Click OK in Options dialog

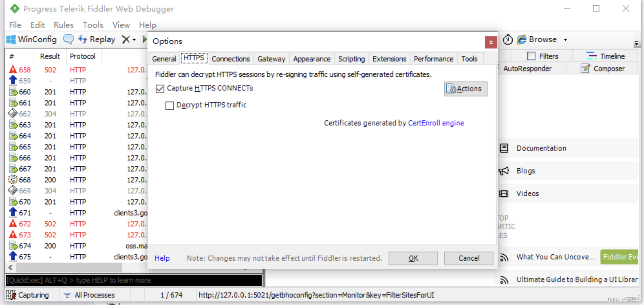(413, 258)
